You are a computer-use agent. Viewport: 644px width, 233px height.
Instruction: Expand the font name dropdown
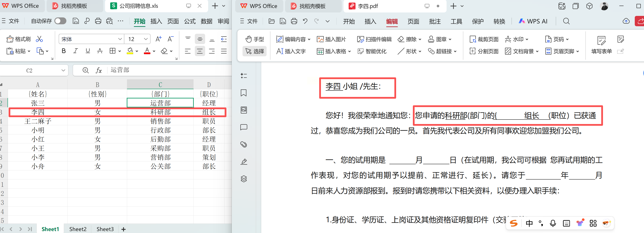click(120, 39)
